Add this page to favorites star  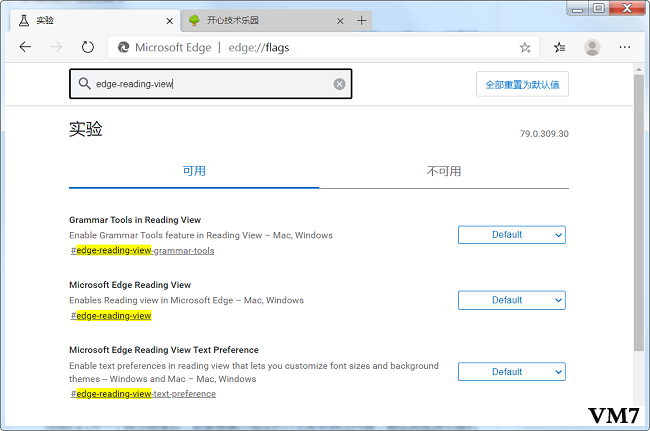pos(525,48)
